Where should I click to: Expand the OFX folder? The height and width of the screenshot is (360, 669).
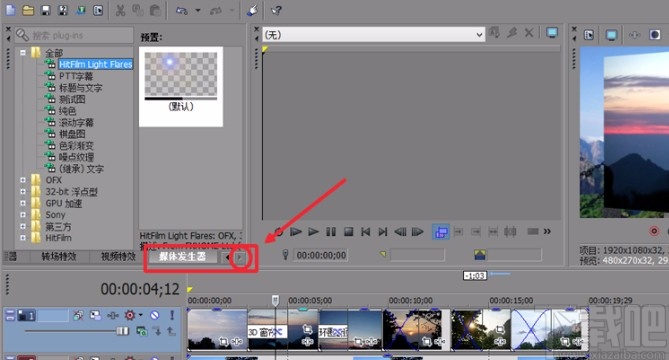23,180
